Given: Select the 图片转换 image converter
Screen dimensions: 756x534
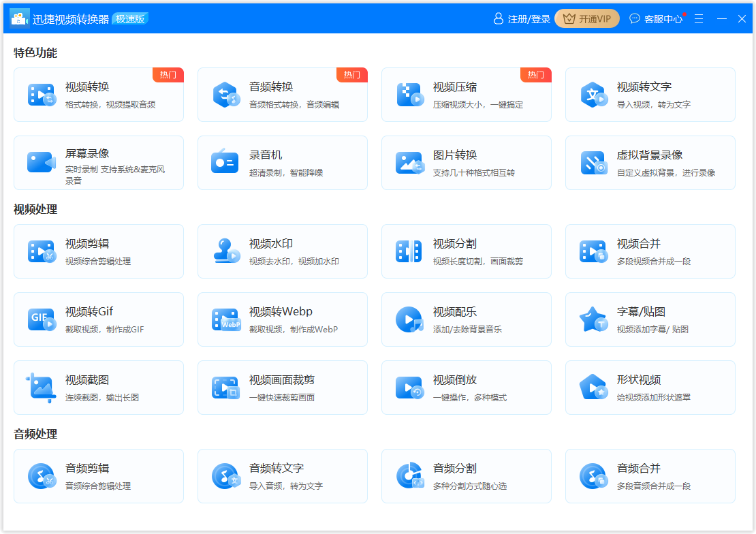Looking at the screenshot, I should point(467,163).
